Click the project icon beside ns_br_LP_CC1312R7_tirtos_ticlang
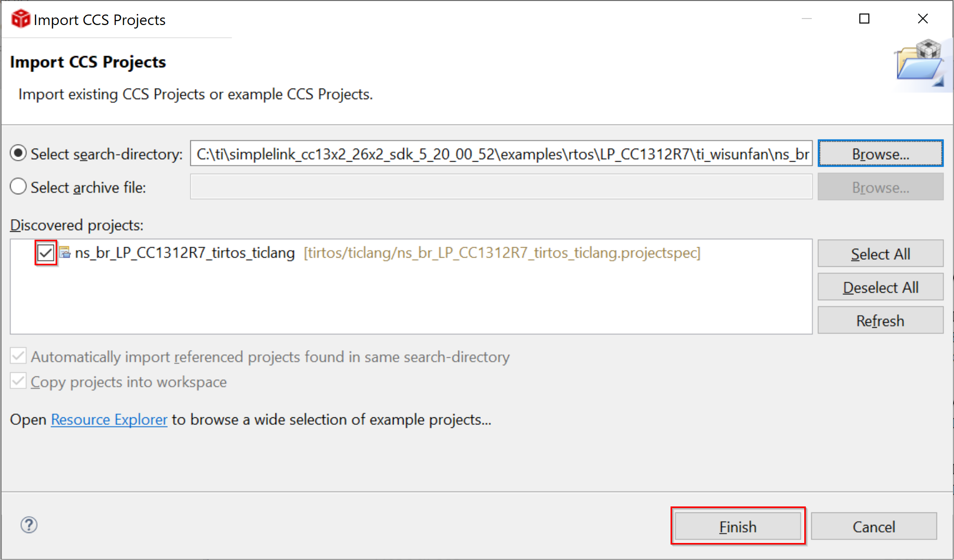Screen dimensions: 954x560 [x=65, y=253]
